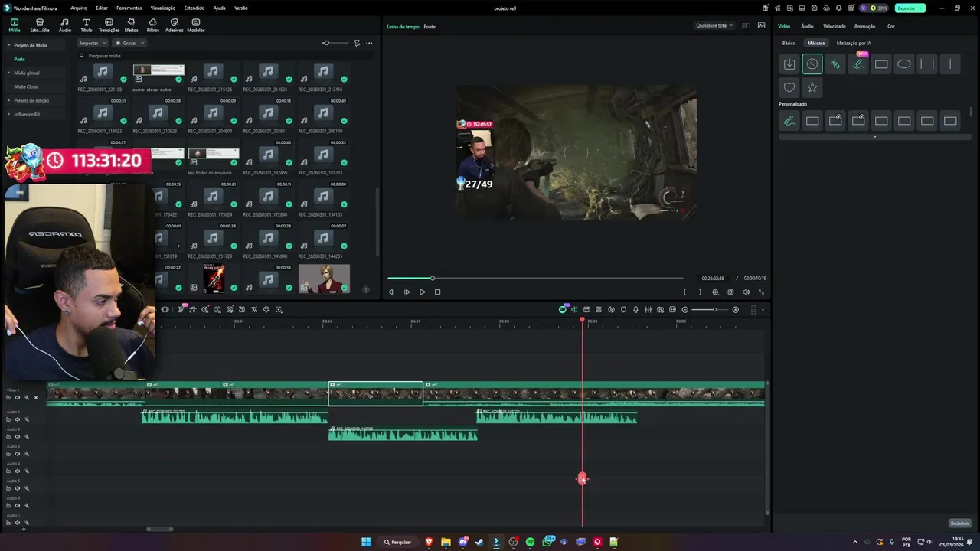Click the Redefinir button
Screen dimensions: 980x551
[x=959, y=523]
